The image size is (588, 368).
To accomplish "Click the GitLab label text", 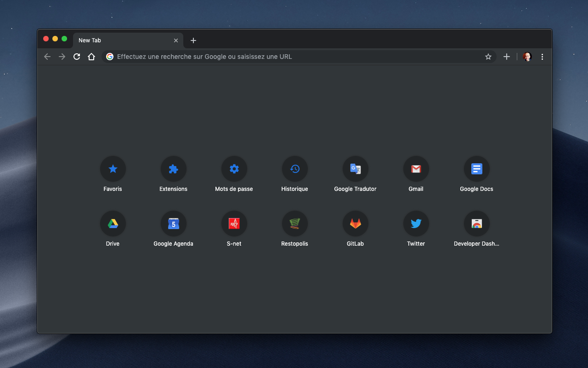I will pos(355,244).
